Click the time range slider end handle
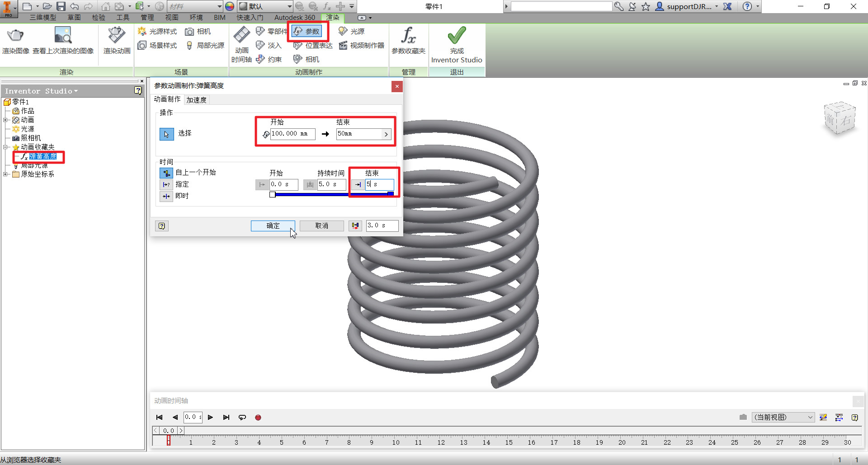 pos(390,194)
